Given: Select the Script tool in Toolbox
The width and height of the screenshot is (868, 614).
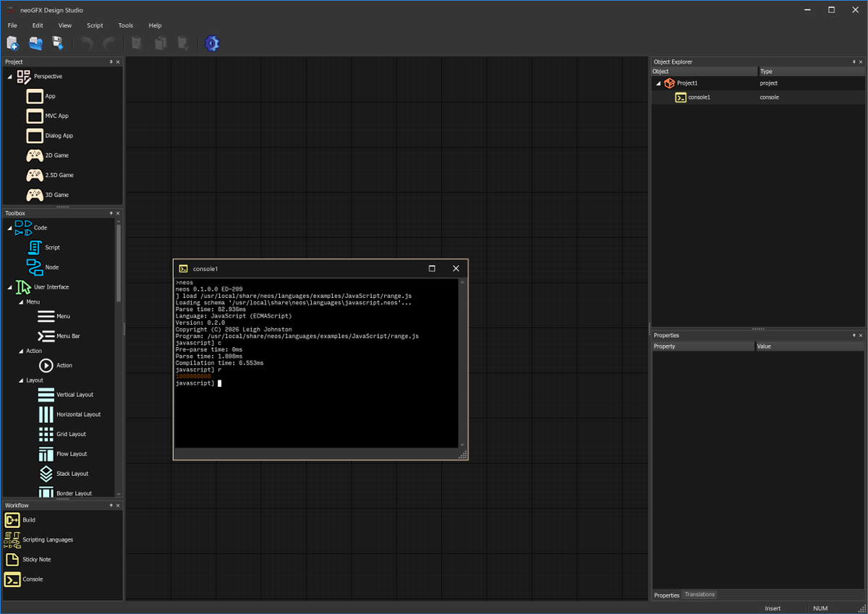Looking at the screenshot, I should tap(34, 247).
